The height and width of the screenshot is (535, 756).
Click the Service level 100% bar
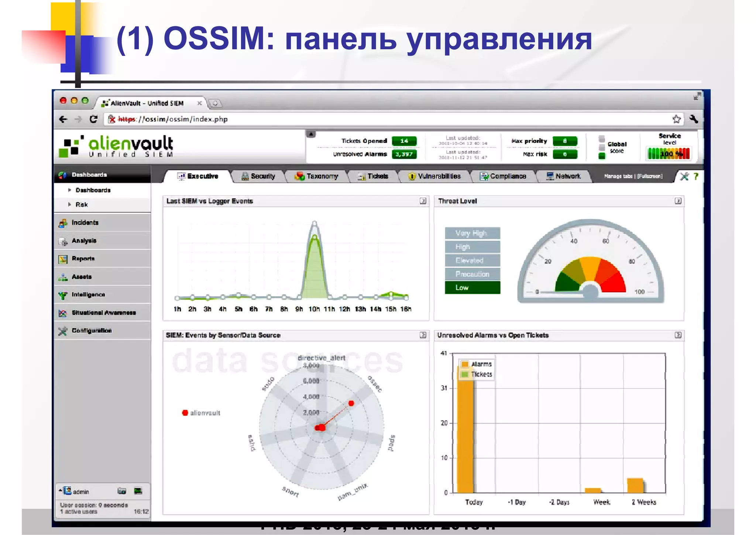point(669,153)
